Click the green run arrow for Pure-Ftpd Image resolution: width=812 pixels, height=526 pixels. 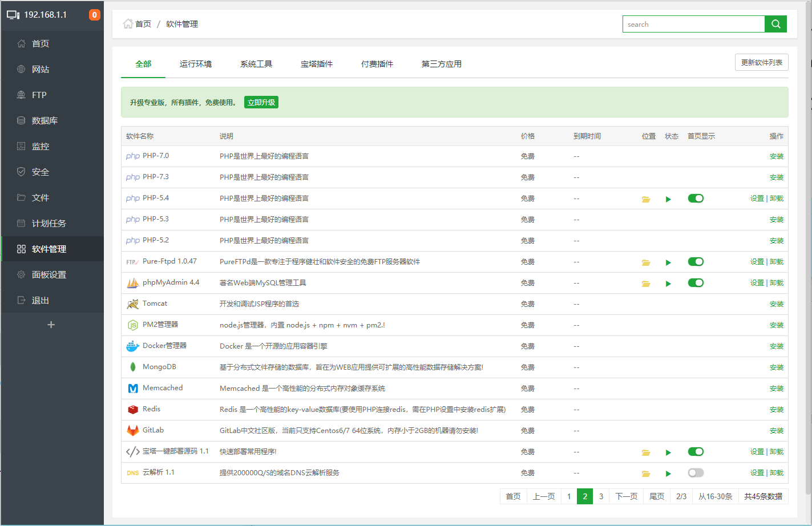[668, 262]
